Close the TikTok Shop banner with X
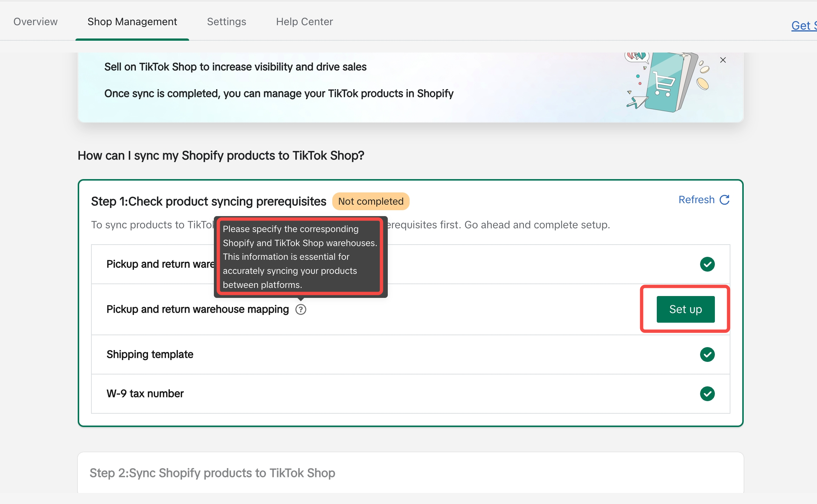817x504 pixels. pos(723,60)
